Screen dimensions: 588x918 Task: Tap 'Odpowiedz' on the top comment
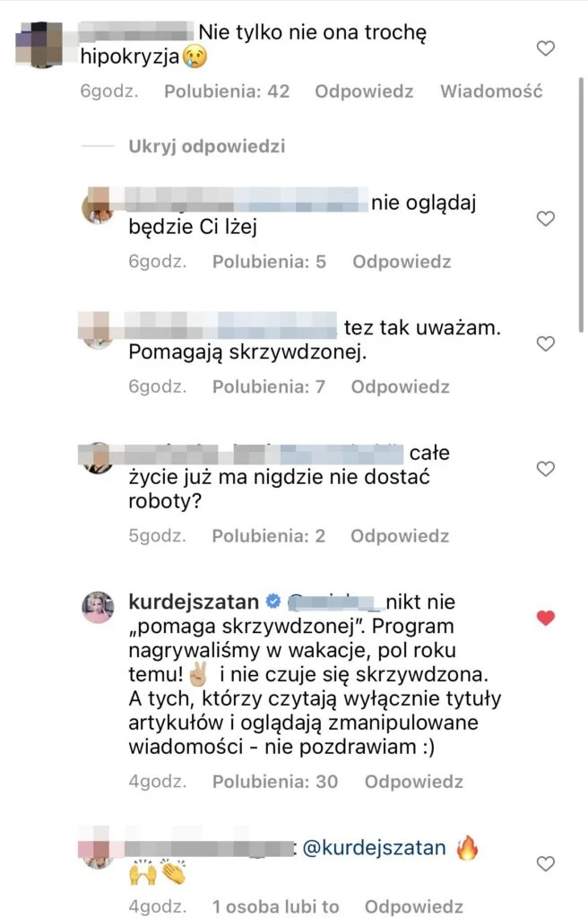click(363, 91)
